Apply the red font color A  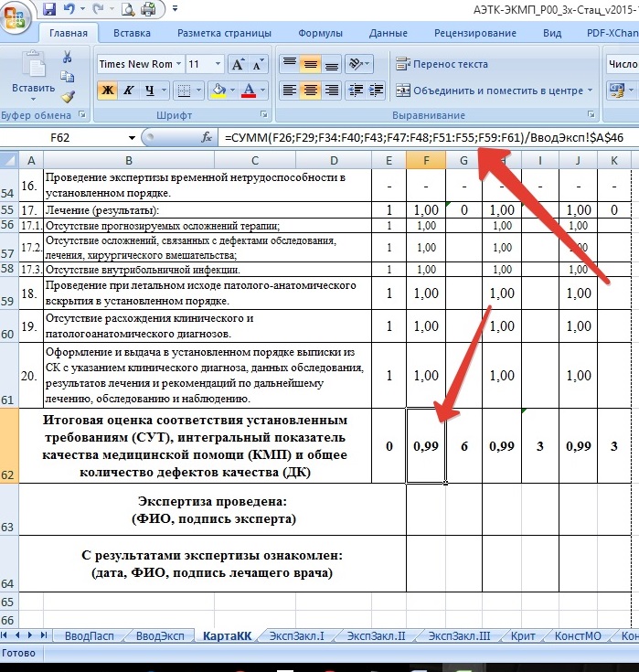(249, 91)
